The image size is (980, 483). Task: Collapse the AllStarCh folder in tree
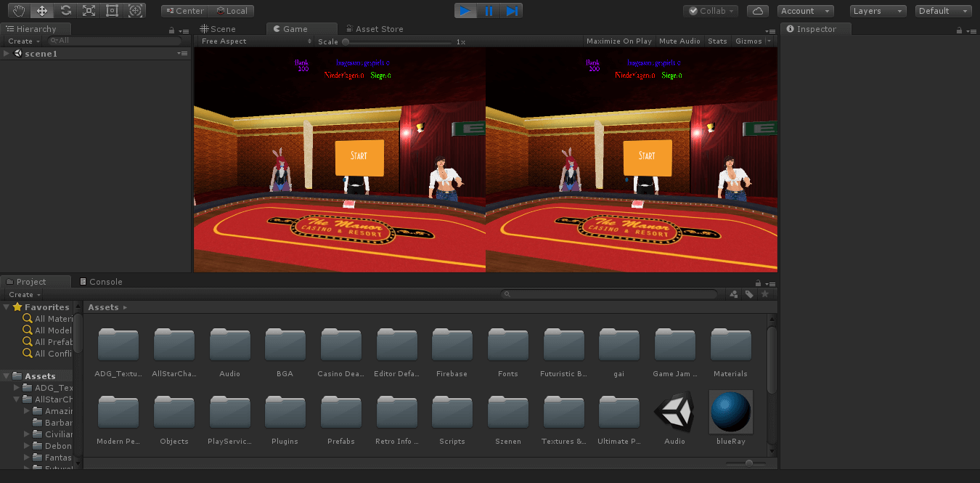17,399
